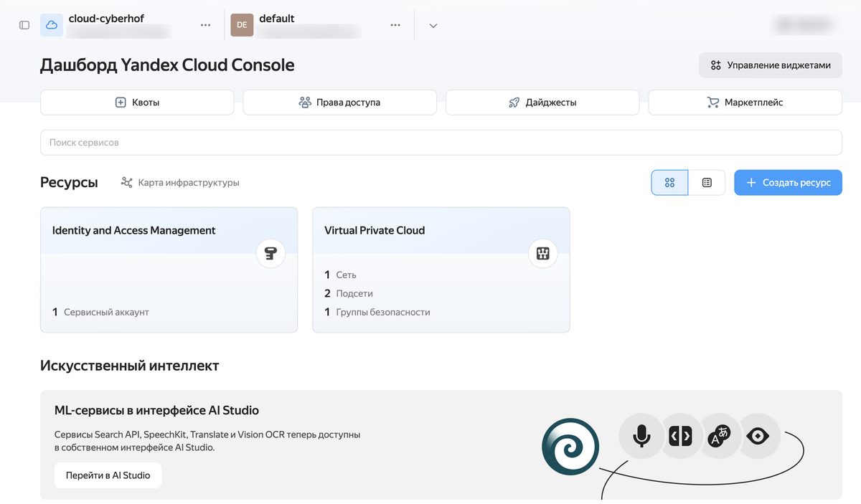
Task: Click the Искусственный интеллект heading
Action: tap(130, 366)
